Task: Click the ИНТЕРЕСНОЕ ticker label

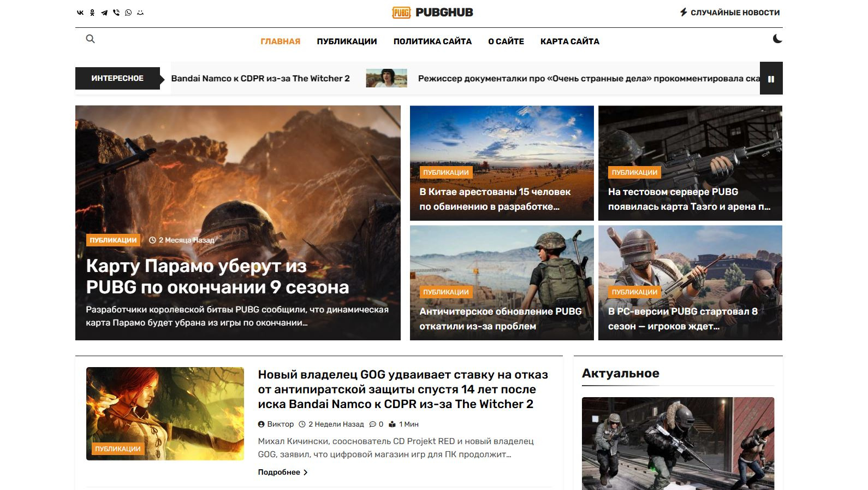Action: tap(117, 79)
